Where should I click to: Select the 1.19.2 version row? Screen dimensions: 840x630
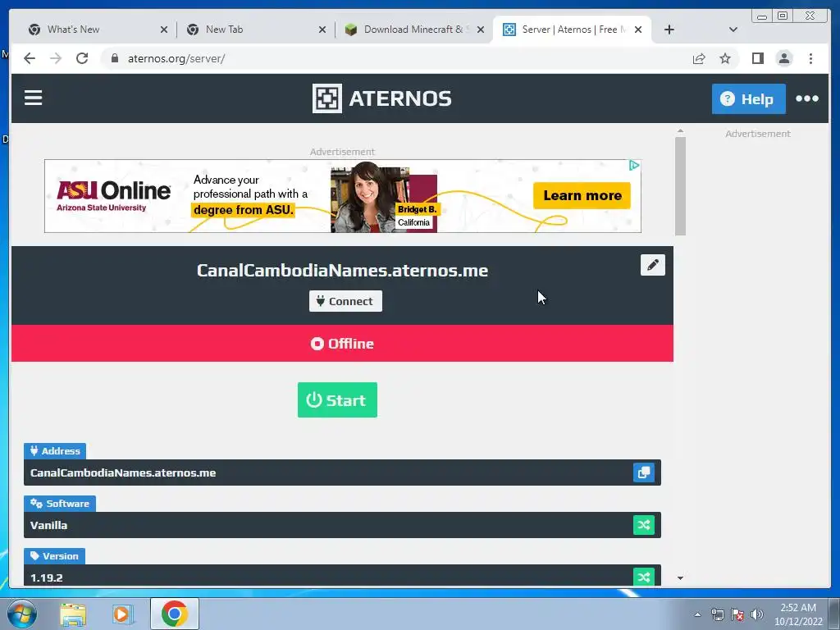[342, 575]
